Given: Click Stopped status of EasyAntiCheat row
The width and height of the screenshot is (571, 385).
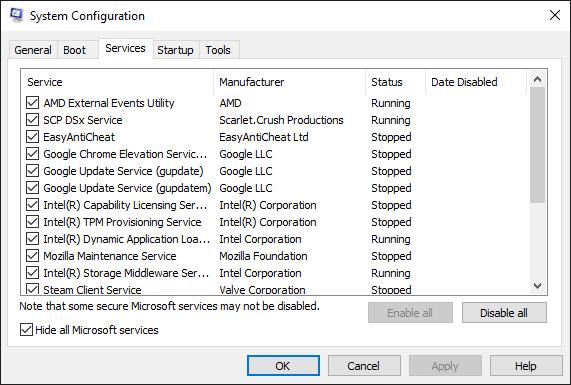Looking at the screenshot, I should click(x=391, y=137).
